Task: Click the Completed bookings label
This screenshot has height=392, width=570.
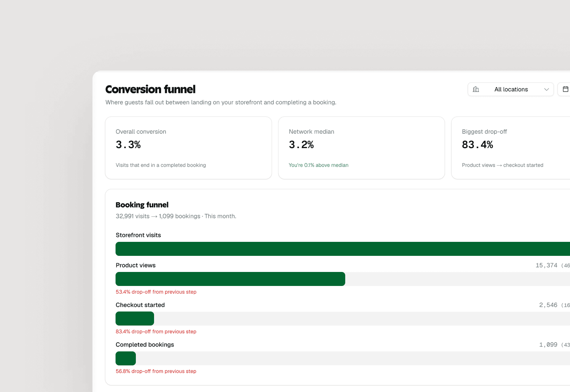Action: [x=145, y=345]
